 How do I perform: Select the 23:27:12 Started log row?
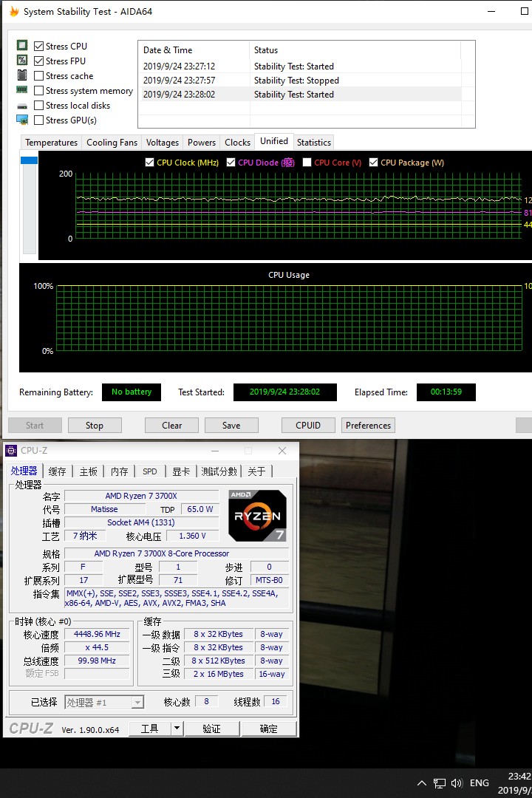(300, 66)
